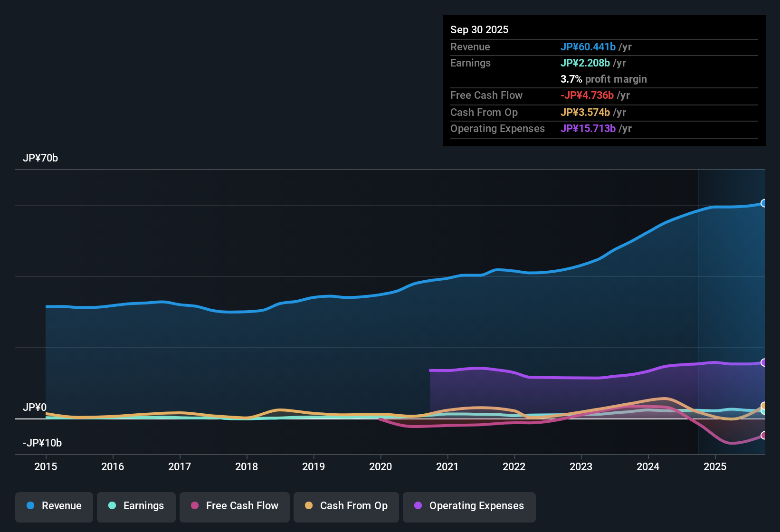Select the 2020 axis label
Screen dimensions: 780x532
tap(380, 467)
